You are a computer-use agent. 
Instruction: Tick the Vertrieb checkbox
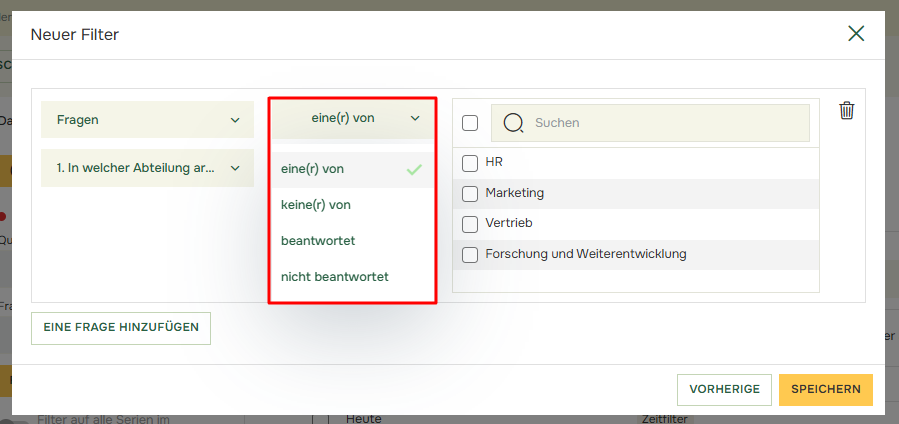470,223
